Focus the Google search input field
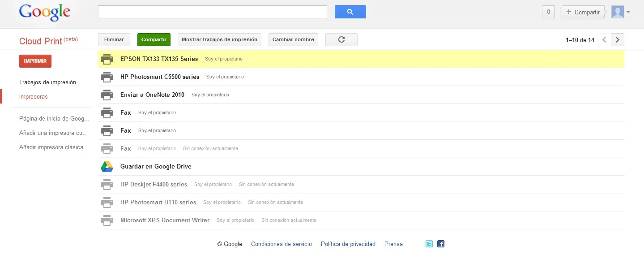This screenshot has height=255, width=644. (x=213, y=12)
